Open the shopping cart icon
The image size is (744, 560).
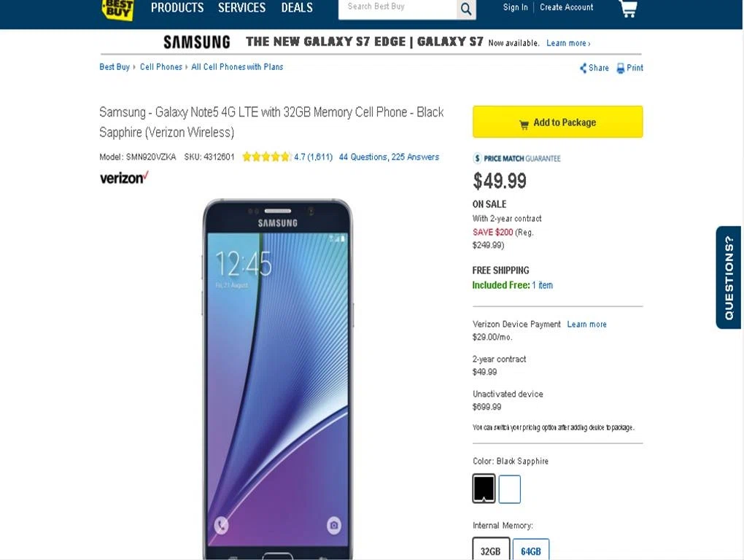pos(628,9)
